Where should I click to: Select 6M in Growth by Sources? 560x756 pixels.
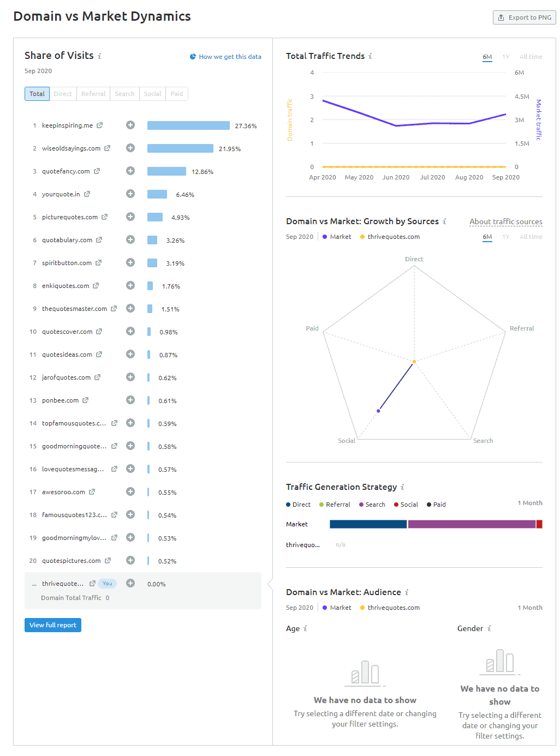(x=487, y=237)
